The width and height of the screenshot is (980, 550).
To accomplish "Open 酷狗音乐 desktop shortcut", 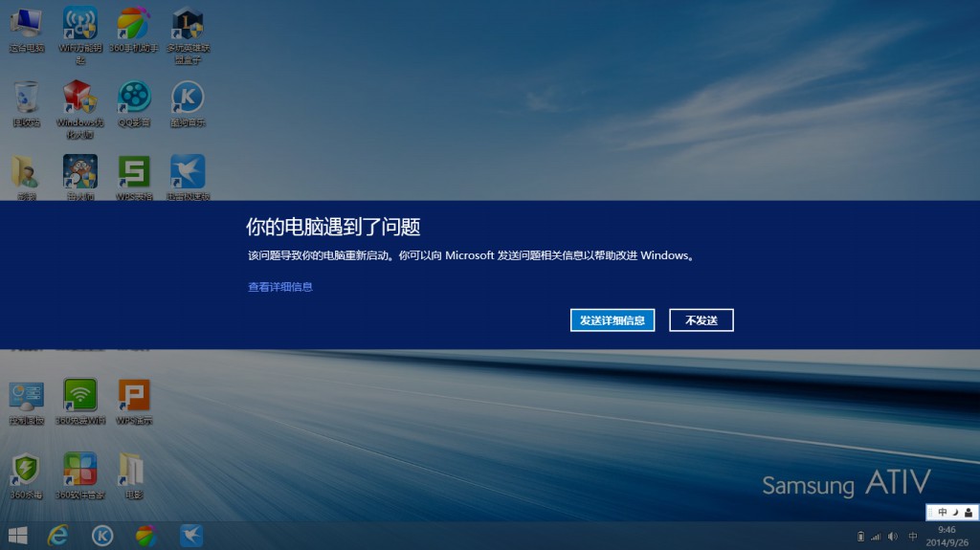I will pyautogui.click(x=188, y=103).
